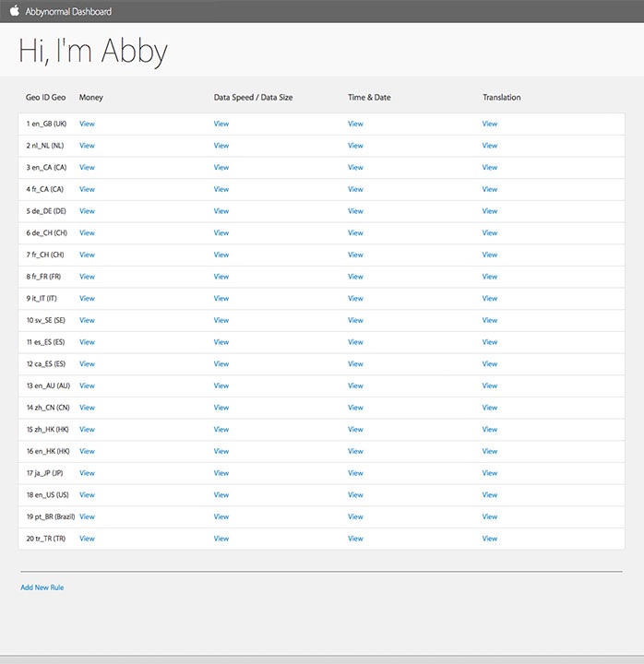Screen dimensions: 644x664
Task: Open Translation view for en_US (US)
Action: coord(489,495)
